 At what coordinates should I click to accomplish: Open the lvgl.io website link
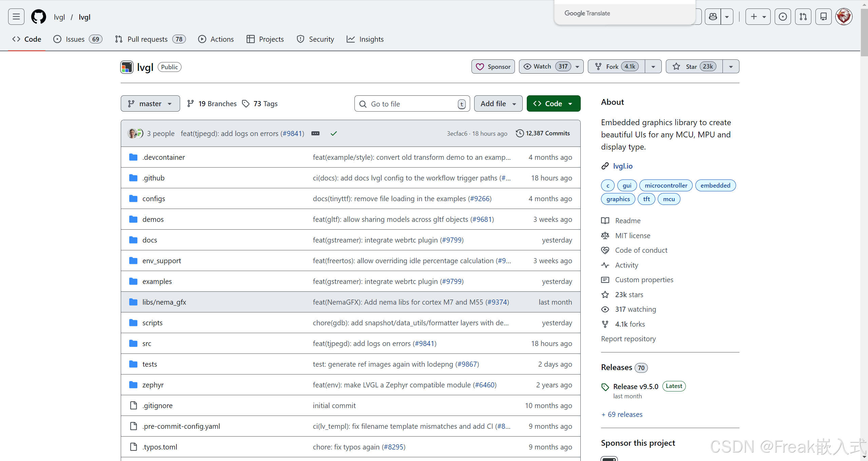(622, 166)
